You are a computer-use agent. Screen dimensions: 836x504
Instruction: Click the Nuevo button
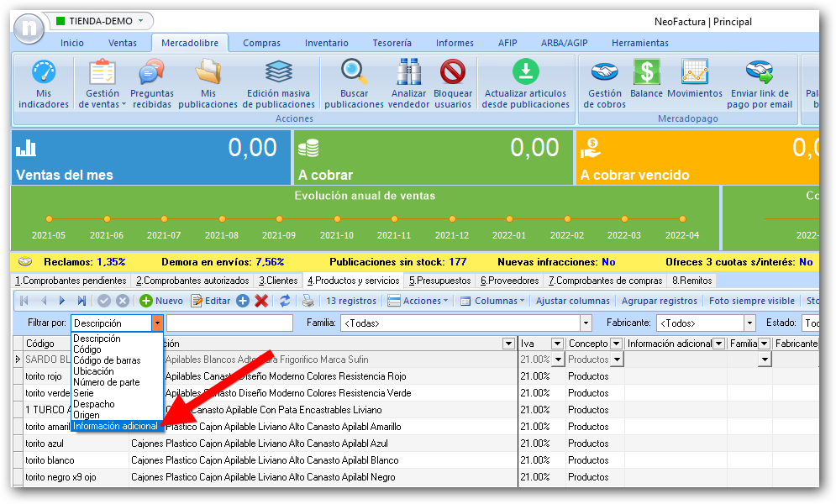(x=161, y=301)
